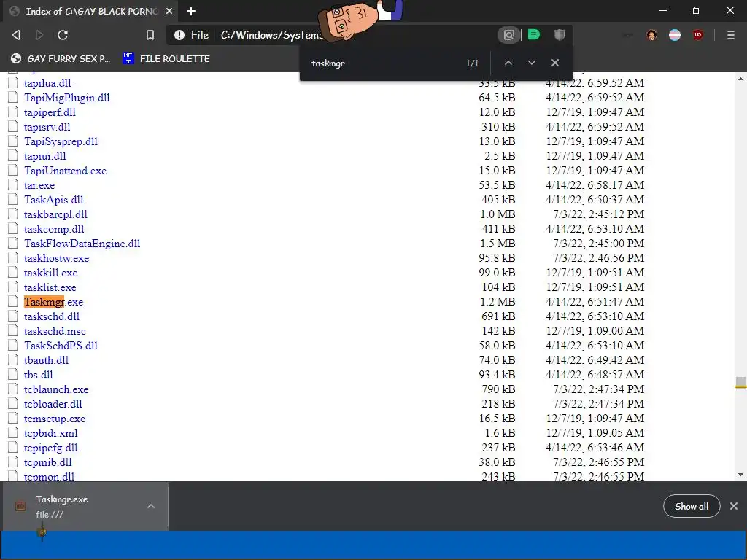The height and width of the screenshot is (560, 747).
Task: Click the date 7/3/22, 2:45:12 PM
Action: [598, 214]
